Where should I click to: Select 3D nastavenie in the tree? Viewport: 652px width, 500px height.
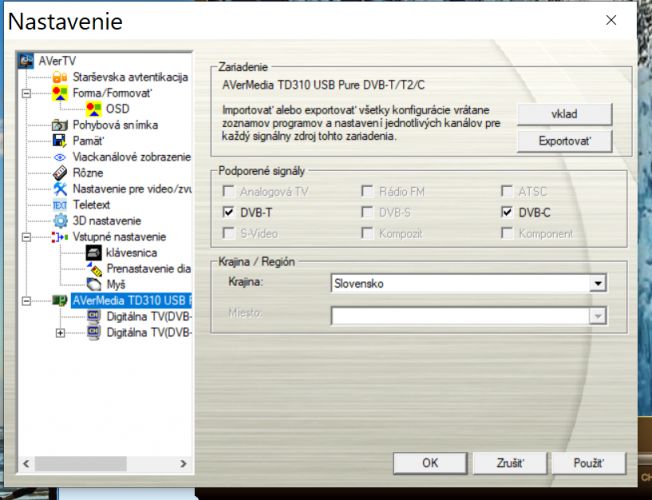pos(107,221)
